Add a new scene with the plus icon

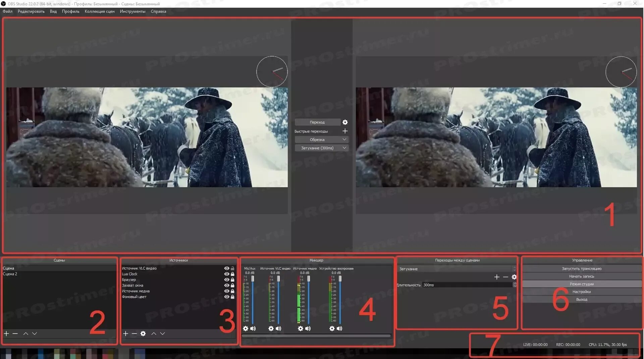tap(6, 334)
